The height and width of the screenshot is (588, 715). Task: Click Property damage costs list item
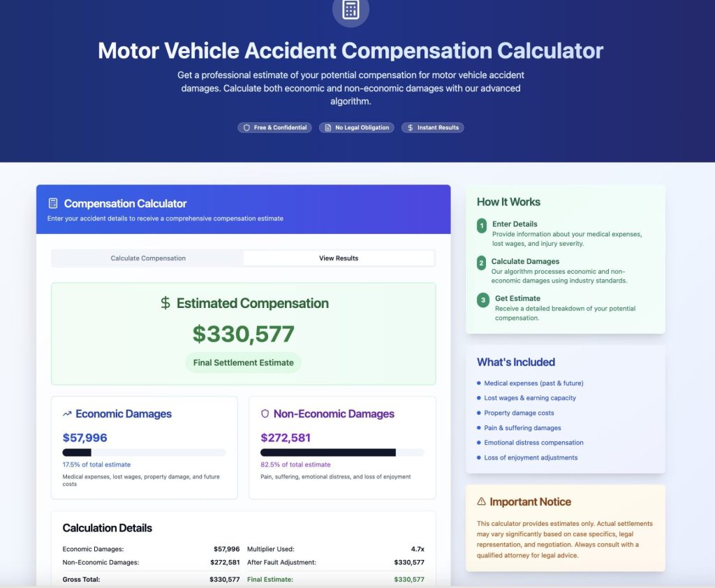pyautogui.click(x=519, y=413)
